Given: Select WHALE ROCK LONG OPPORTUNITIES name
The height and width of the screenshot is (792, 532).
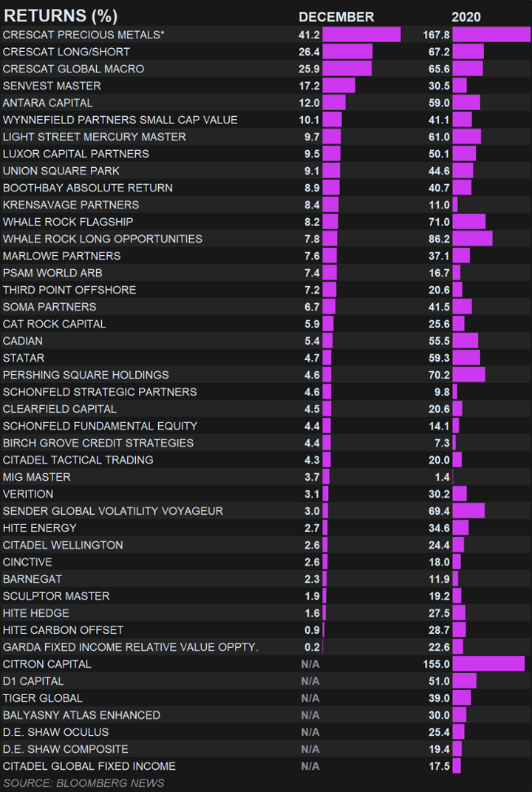Looking at the screenshot, I should point(103,239).
